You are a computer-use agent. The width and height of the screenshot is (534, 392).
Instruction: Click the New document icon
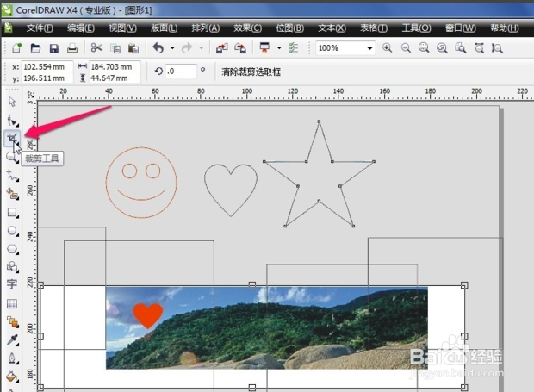(16, 48)
